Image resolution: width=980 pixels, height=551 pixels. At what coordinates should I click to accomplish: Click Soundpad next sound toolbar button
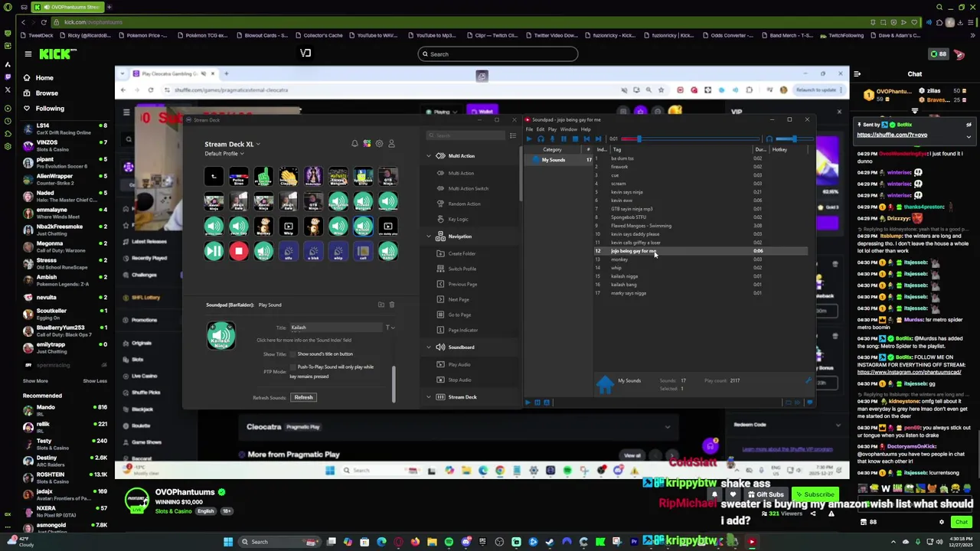(599, 139)
